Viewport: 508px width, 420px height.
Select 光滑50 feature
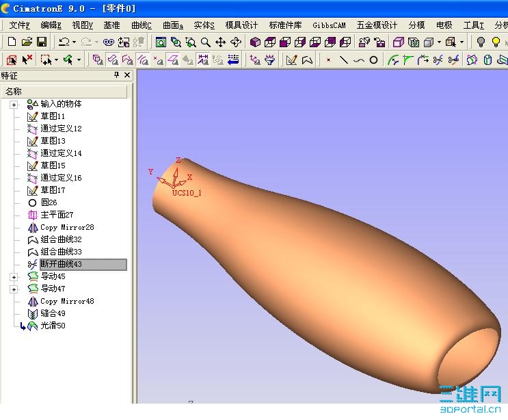tap(53, 326)
